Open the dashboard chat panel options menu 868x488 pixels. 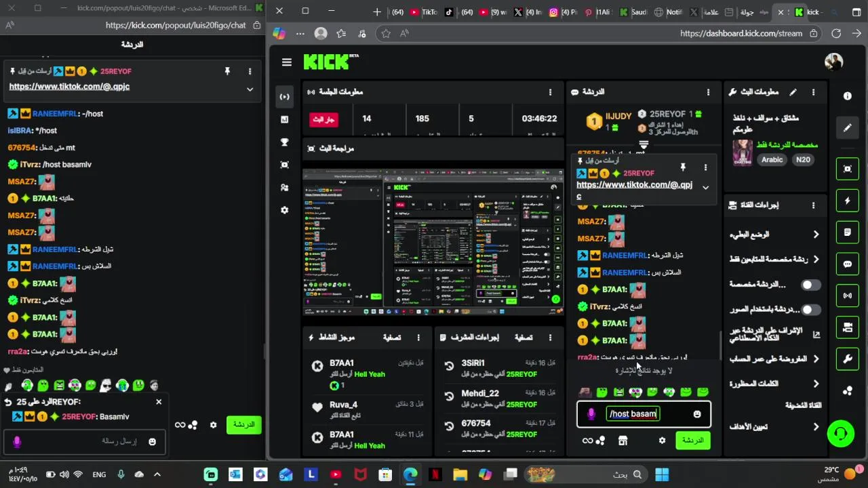[x=708, y=92]
